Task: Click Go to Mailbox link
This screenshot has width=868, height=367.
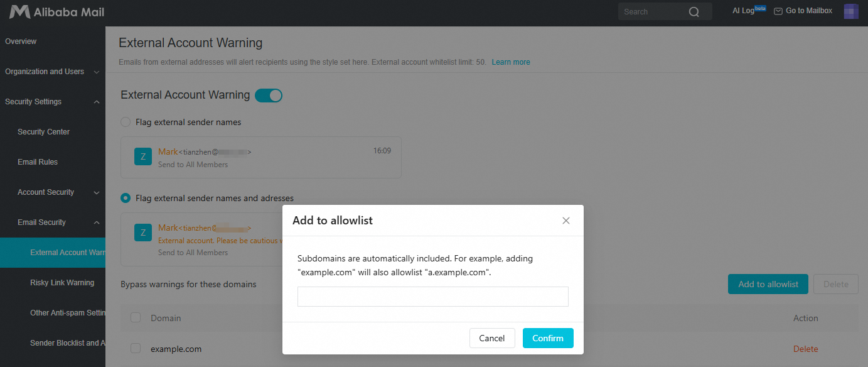Action: pos(809,11)
